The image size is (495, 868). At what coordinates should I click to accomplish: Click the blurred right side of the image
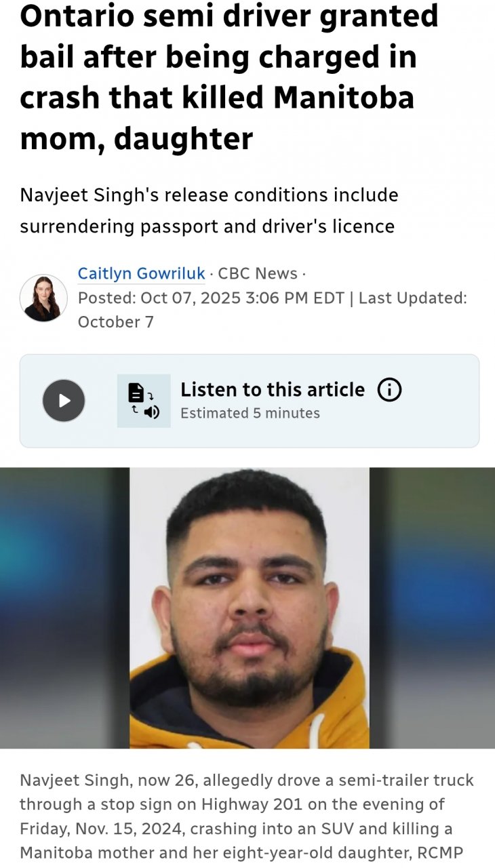click(x=432, y=608)
